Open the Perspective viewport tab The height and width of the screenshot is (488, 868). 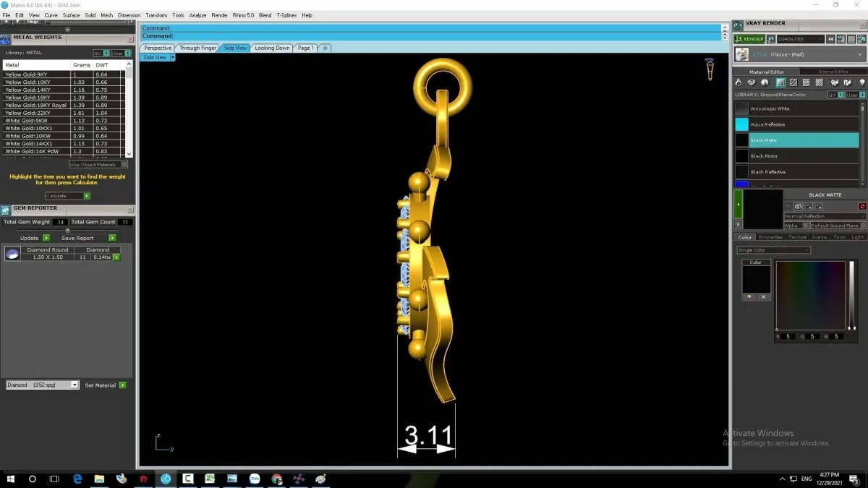158,48
